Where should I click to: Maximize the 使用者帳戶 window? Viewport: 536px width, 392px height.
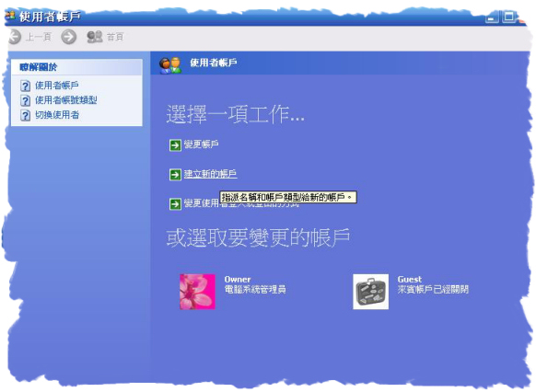click(x=508, y=17)
